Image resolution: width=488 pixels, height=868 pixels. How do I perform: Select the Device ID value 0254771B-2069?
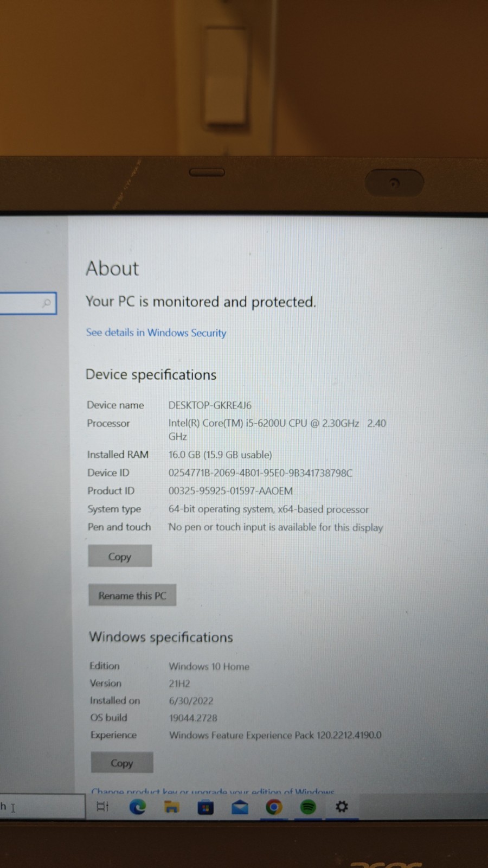[260, 473]
